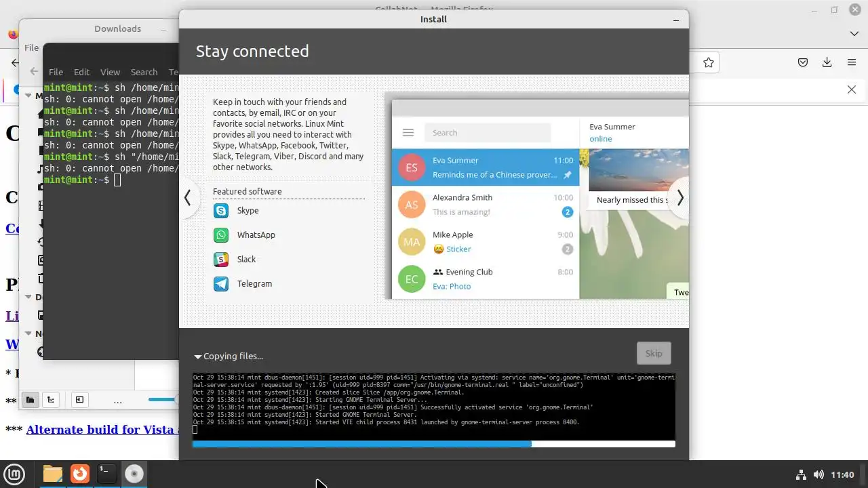Open the network tray icon
Screen dimensions: 868x488
801,474
